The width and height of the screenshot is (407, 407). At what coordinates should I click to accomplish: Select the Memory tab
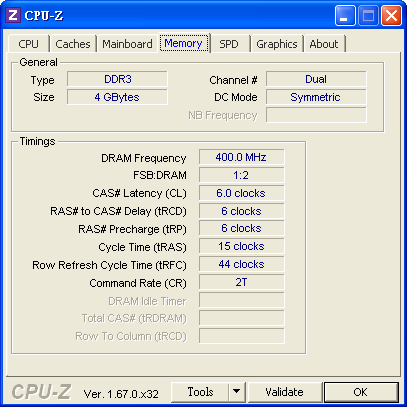[x=184, y=43]
